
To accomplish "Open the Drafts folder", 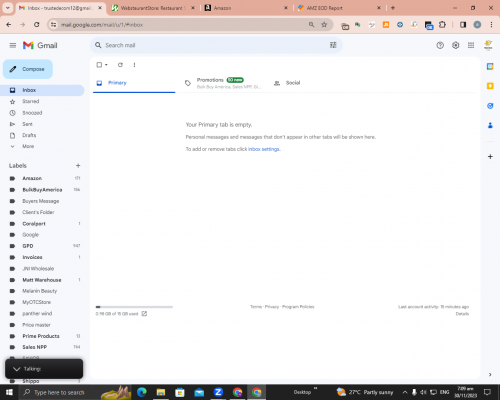I will [x=29, y=135].
